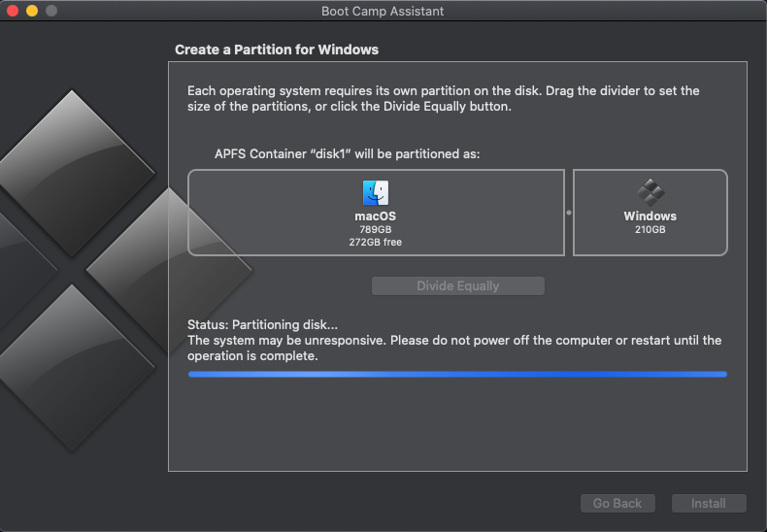Click the system may be unresponsive warning

pos(454,349)
